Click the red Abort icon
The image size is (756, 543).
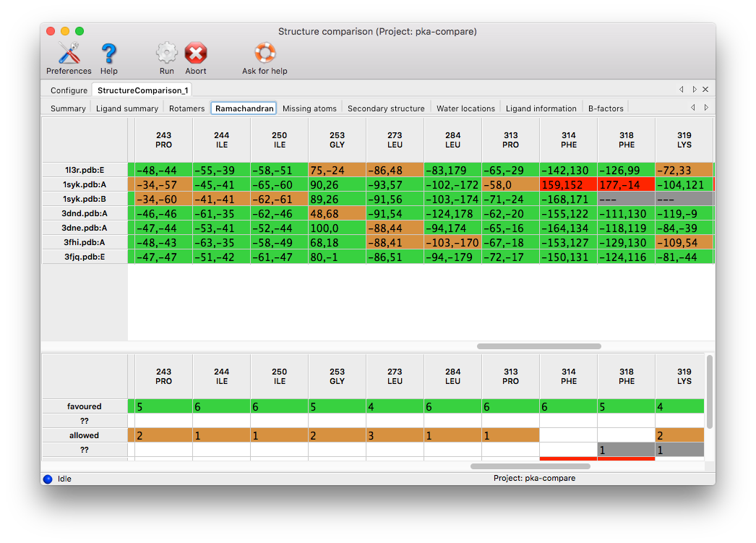pos(196,54)
